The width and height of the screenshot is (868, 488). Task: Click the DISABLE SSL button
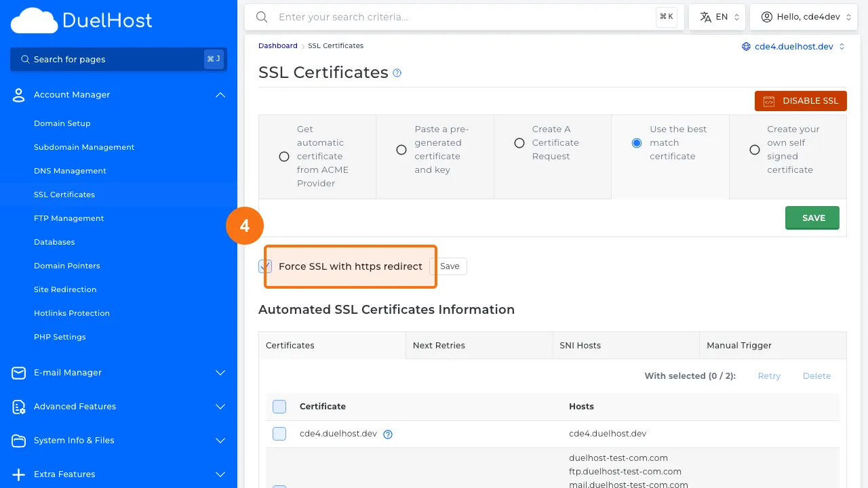pos(801,100)
